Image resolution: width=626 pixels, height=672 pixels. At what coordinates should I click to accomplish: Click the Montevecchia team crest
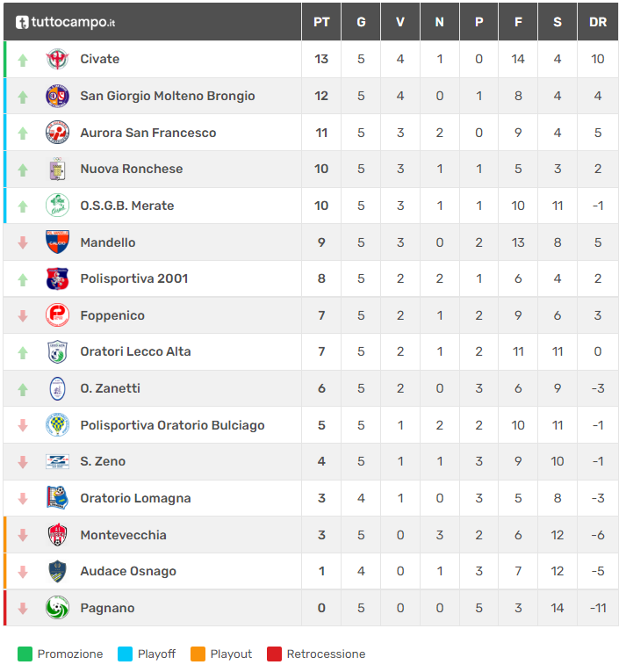[57, 535]
